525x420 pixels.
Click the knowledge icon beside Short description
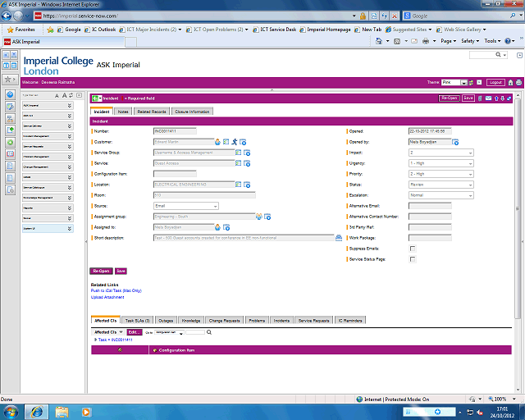click(338, 237)
